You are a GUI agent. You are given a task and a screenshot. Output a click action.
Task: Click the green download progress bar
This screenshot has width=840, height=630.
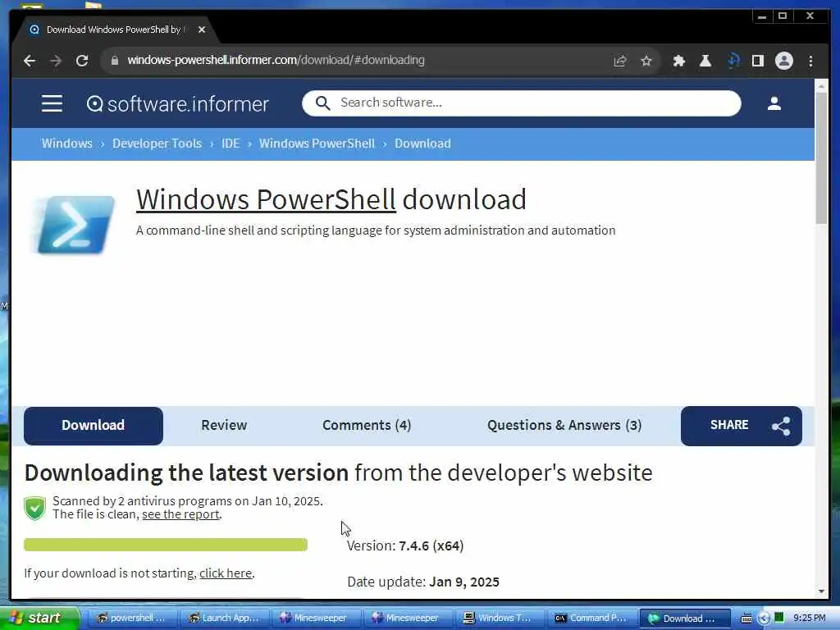(166, 545)
